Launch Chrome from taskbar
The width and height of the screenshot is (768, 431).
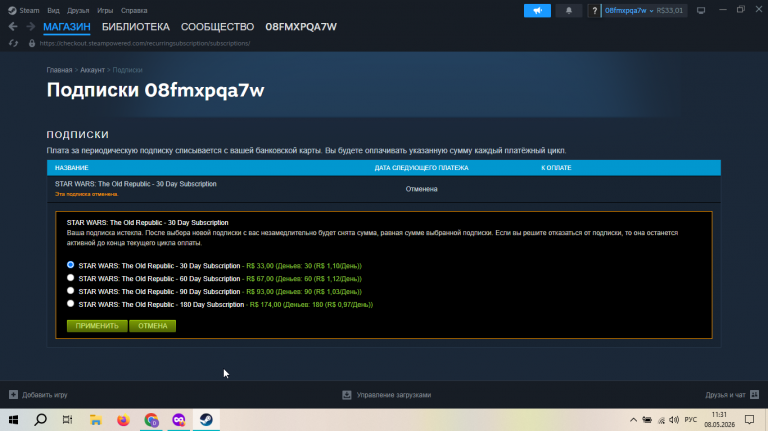(151, 420)
